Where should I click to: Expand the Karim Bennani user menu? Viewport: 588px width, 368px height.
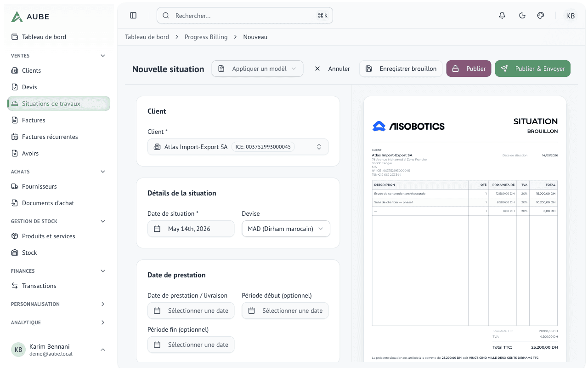59,350
